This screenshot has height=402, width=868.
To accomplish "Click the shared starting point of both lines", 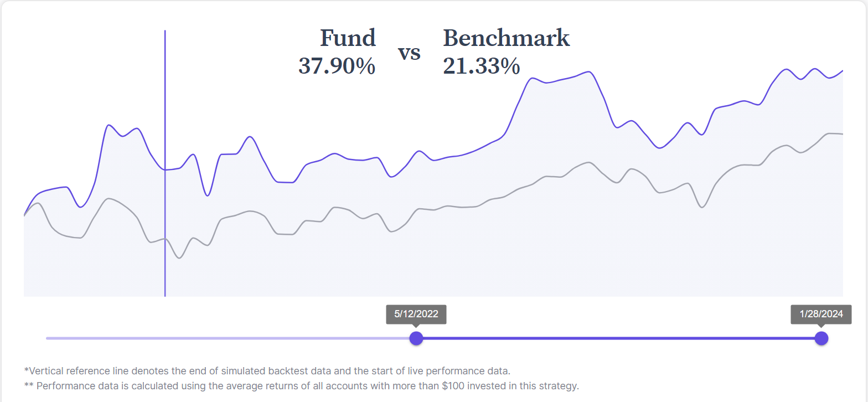I will pos(24,215).
